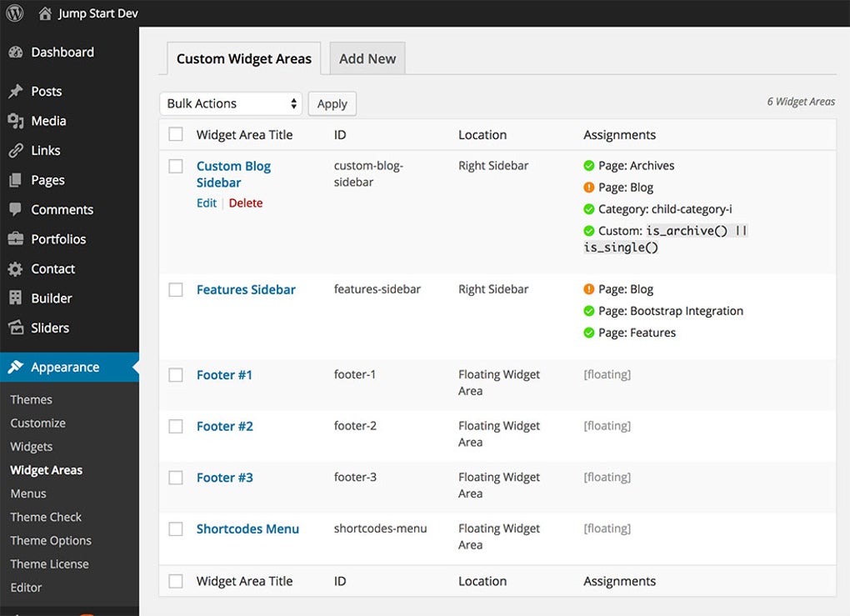
Task: Click the Links chain icon
Action: (17, 150)
